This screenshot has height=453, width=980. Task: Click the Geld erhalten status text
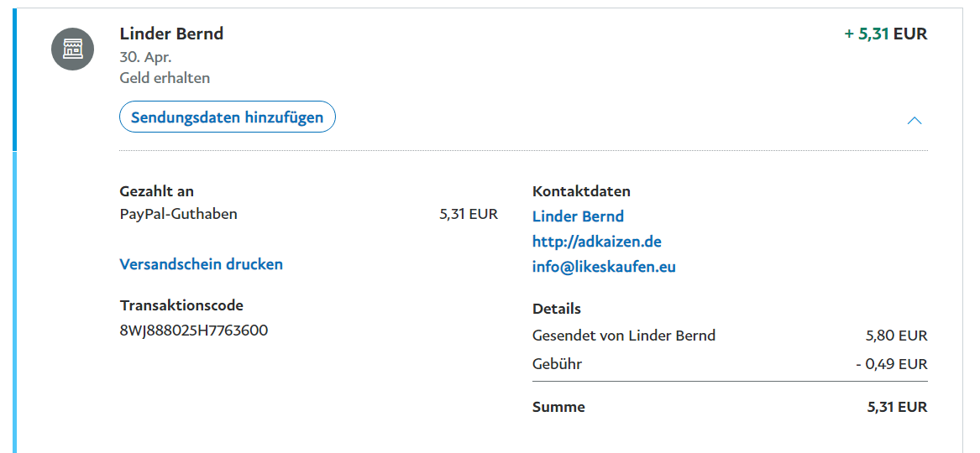click(165, 78)
